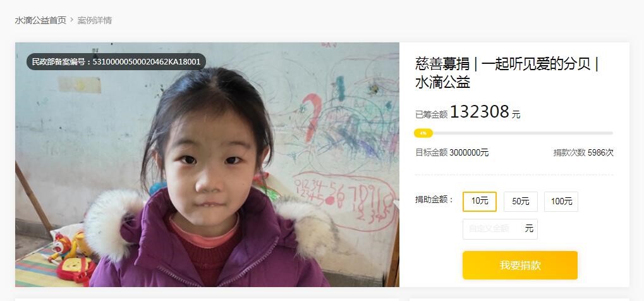Image resolution: width=644 pixels, height=301 pixels.
Task: Choose the 50元 donation amount option
Action: tap(520, 202)
